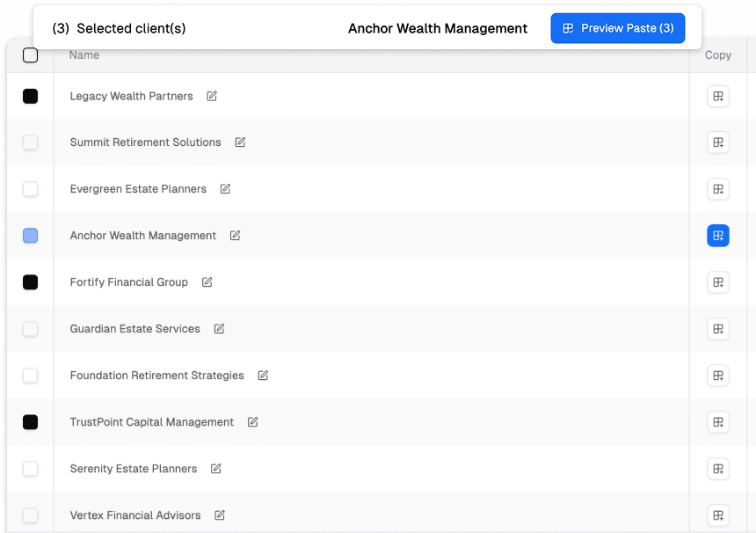
Task: Click highlighted copy icon for Anchor Wealth Management
Action: coord(718,236)
